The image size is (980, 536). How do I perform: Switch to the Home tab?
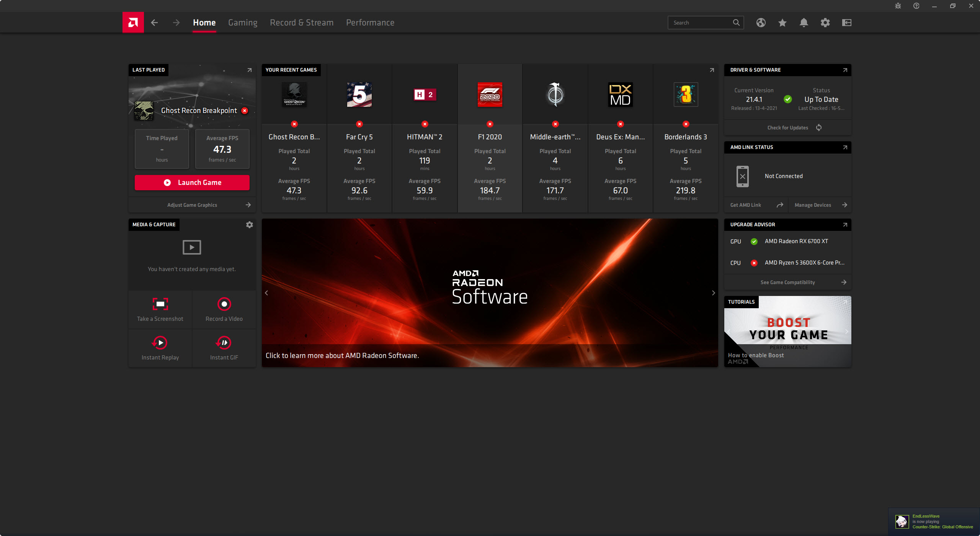pyautogui.click(x=204, y=23)
